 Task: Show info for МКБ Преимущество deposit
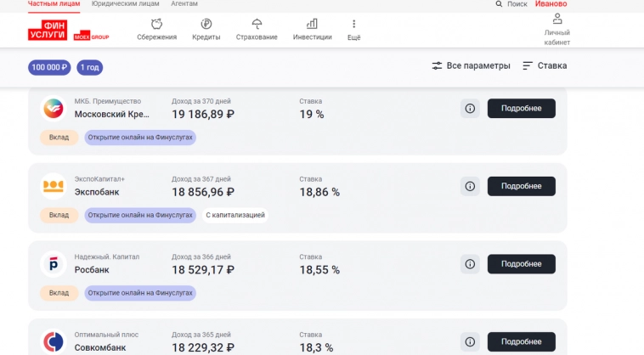470,109
